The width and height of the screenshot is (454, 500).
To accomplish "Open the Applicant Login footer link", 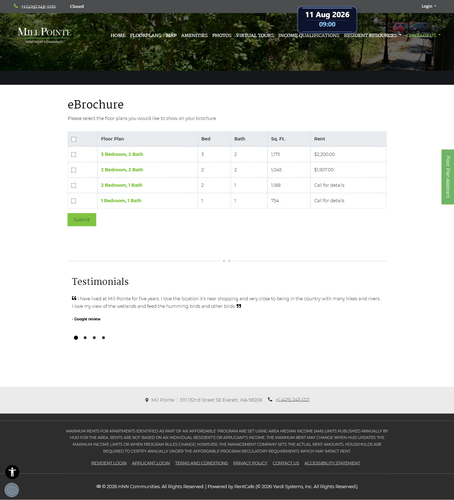I will tap(151, 463).
